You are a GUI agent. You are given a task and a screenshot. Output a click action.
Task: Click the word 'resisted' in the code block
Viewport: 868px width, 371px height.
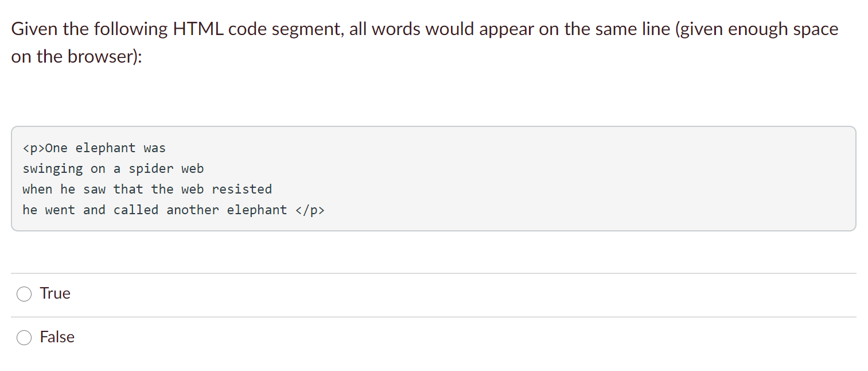coord(242,190)
